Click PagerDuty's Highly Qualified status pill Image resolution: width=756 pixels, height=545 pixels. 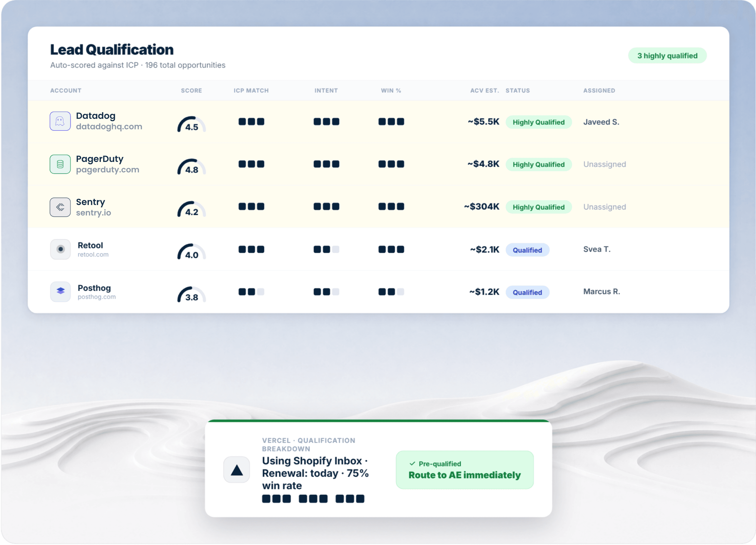[539, 164]
